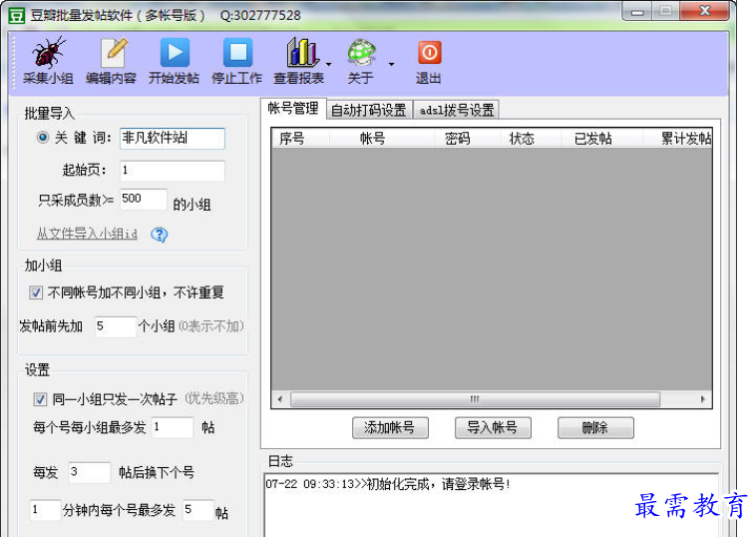Image resolution: width=756 pixels, height=537 pixels.
Task: Click the max posts field showing 5 before 帖
Action: pos(198,509)
